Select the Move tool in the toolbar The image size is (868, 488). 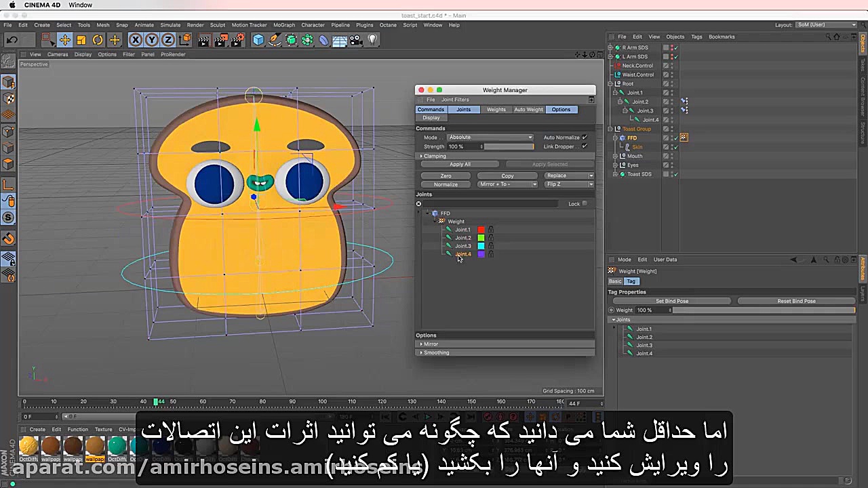tap(64, 40)
